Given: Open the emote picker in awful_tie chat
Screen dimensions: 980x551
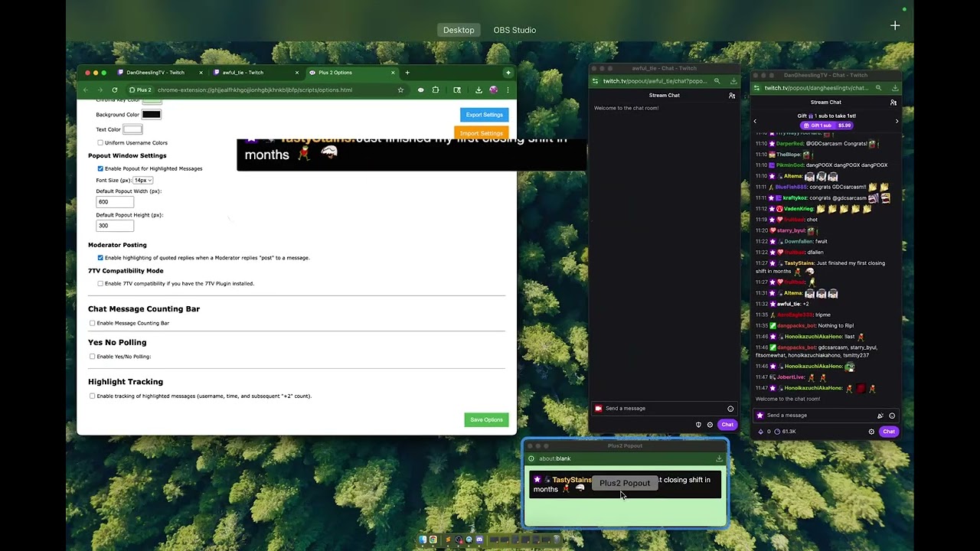Looking at the screenshot, I should tap(730, 409).
